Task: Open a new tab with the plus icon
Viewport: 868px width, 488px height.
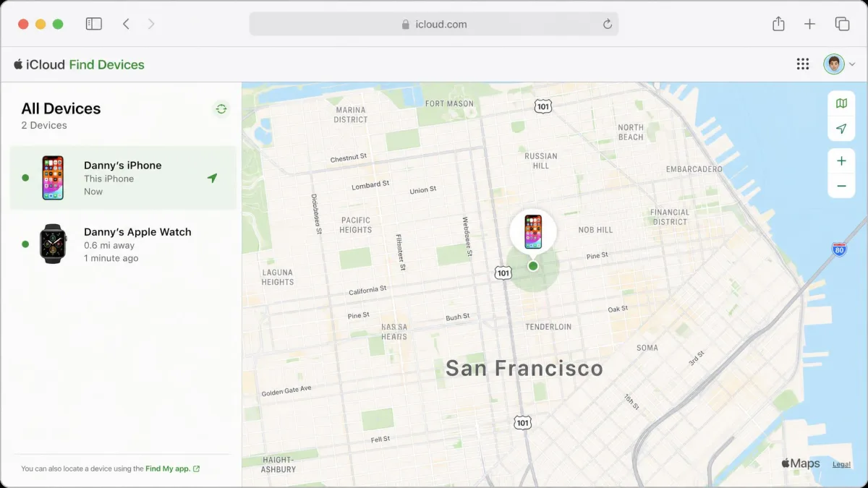Action: [x=809, y=24]
